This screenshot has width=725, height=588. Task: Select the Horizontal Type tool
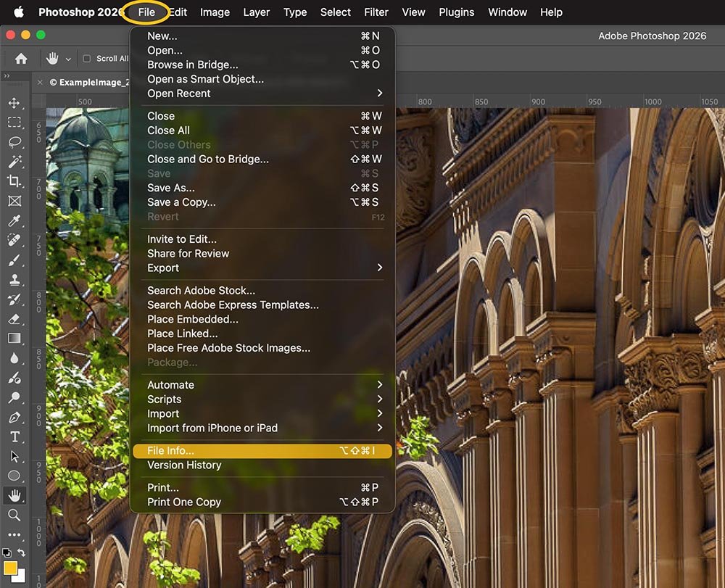coord(14,437)
